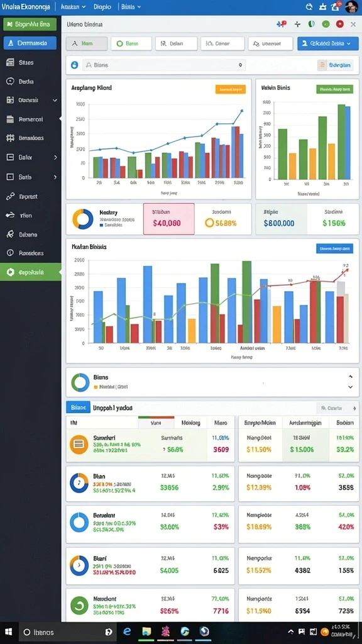Open the Anakan menu in top bar

[x=73, y=6]
